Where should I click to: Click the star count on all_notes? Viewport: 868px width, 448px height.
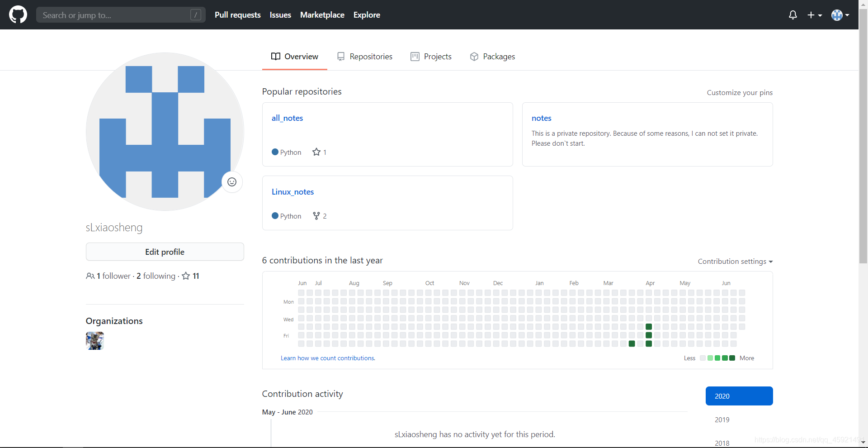(x=320, y=152)
